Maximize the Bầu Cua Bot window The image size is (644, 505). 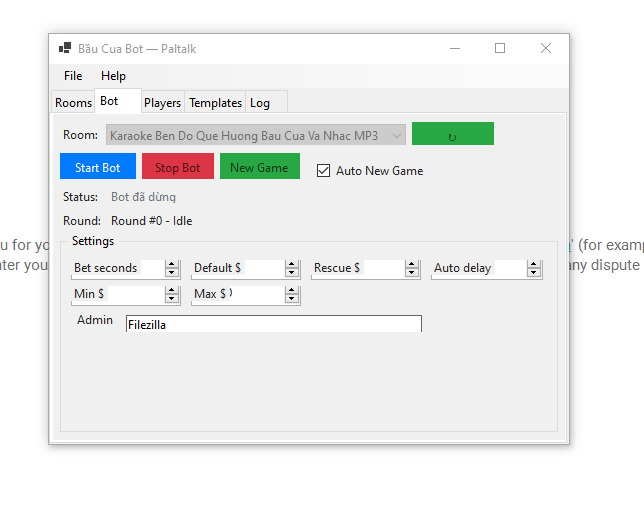pyautogui.click(x=500, y=48)
